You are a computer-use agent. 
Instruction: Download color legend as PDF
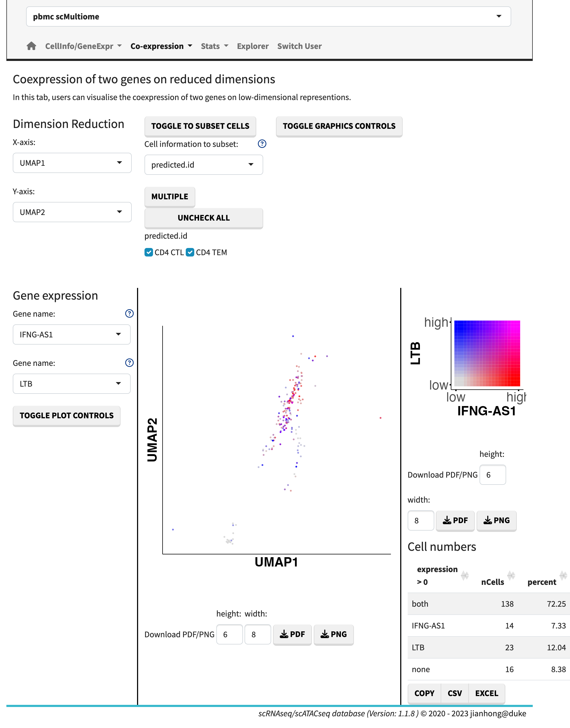[455, 520]
